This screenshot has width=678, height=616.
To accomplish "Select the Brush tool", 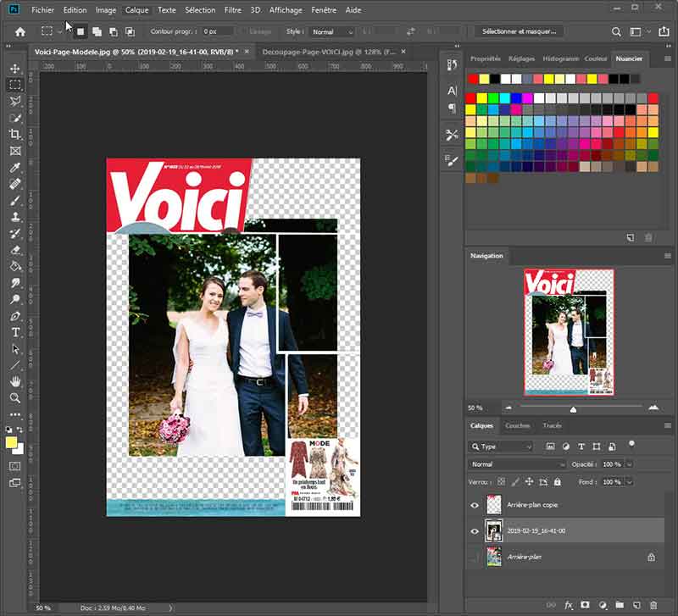I will coord(15,201).
